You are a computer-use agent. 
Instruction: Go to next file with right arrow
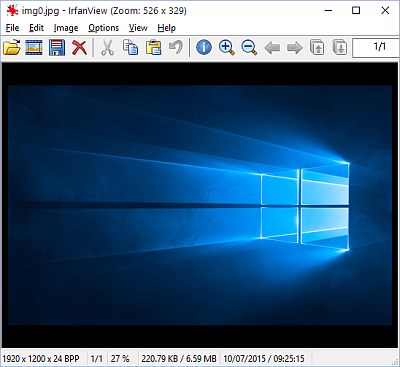(x=295, y=48)
